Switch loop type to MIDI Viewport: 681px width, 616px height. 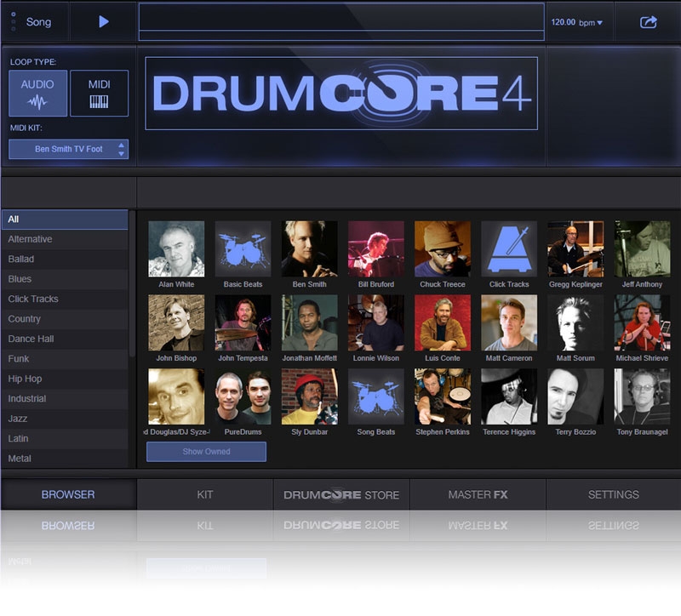tap(99, 93)
